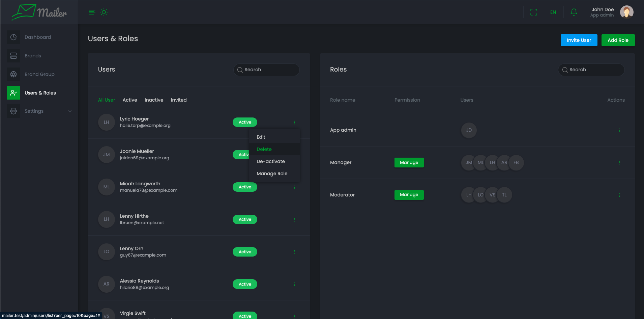Open the Dashboard sidebar icon
644x319 pixels.
coord(13,37)
